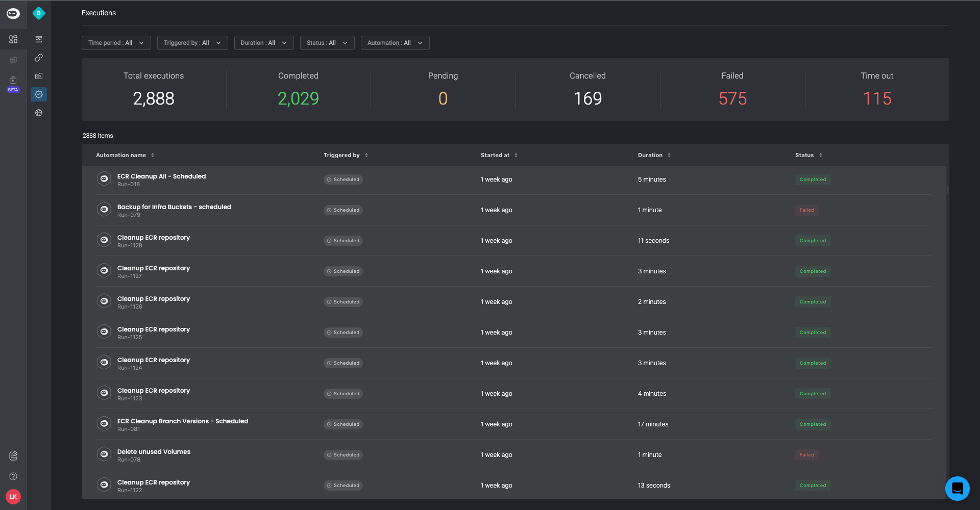
Task: Click Completed status of Run-018
Action: point(813,180)
